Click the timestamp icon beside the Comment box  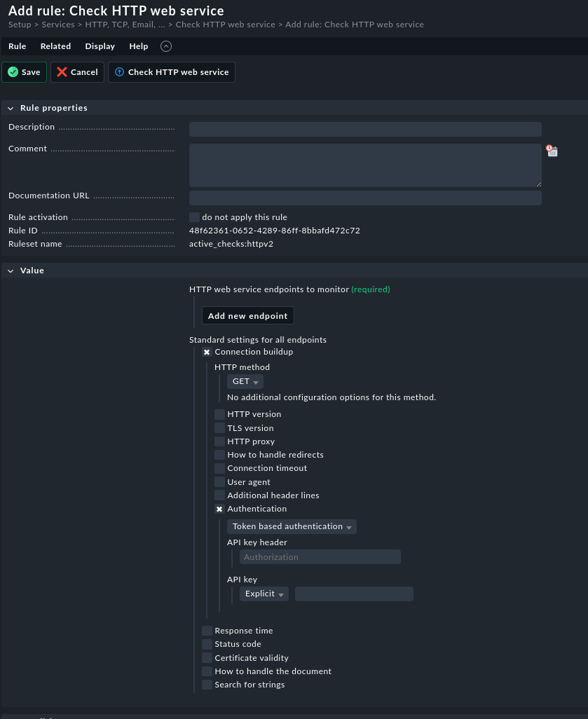(x=552, y=151)
